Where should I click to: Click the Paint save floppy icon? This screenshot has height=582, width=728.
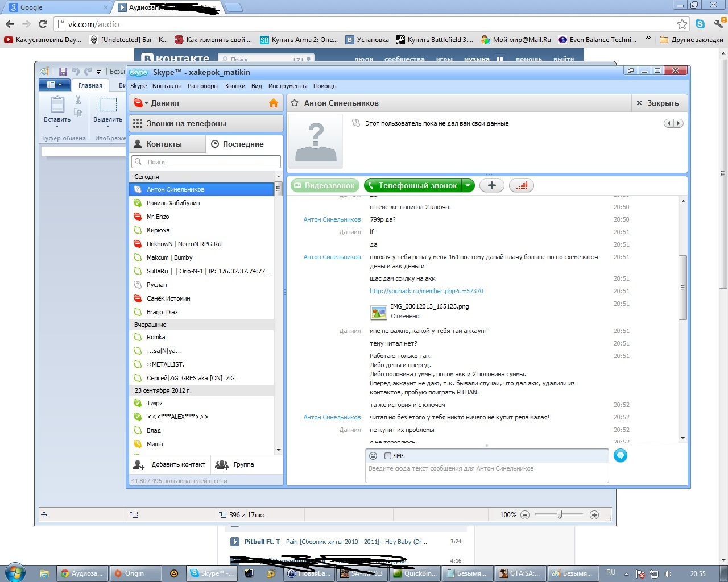point(63,72)
